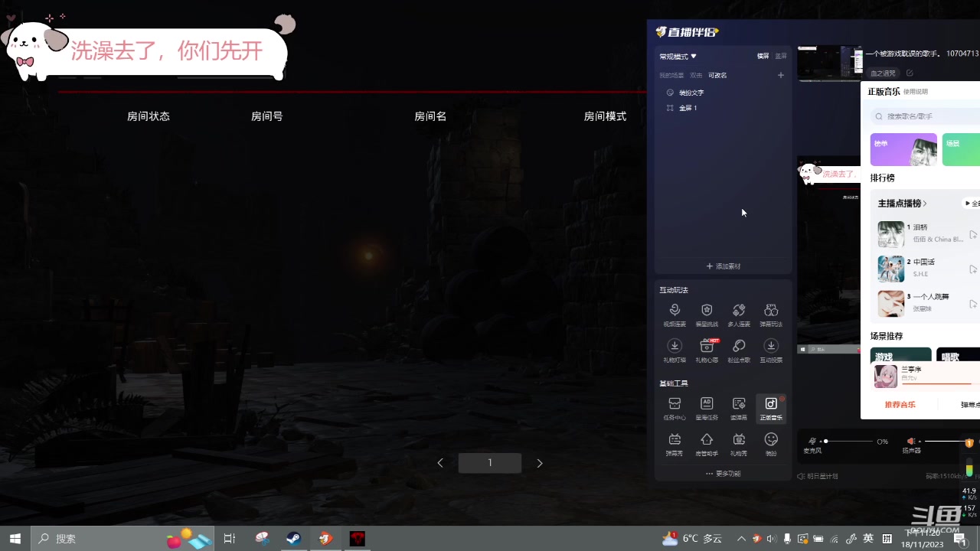Open 榜单 music category card
Screen dimensions: 980x551
pos(903,149)
